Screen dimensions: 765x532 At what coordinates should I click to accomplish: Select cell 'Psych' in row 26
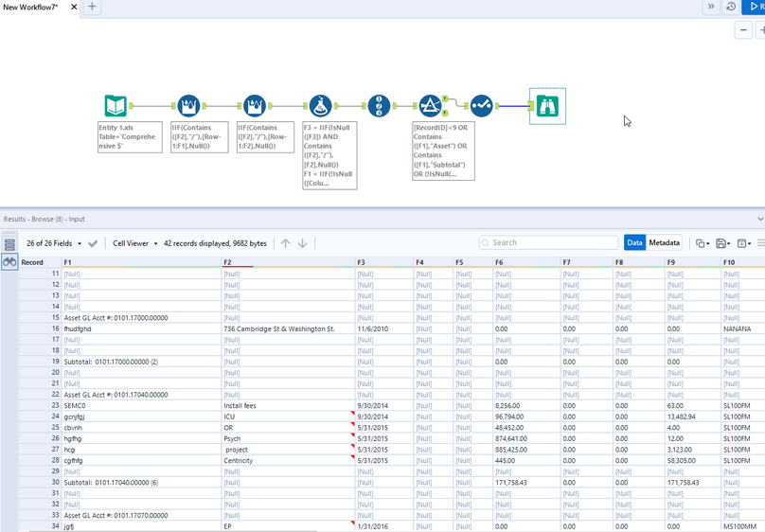(289, 439)
